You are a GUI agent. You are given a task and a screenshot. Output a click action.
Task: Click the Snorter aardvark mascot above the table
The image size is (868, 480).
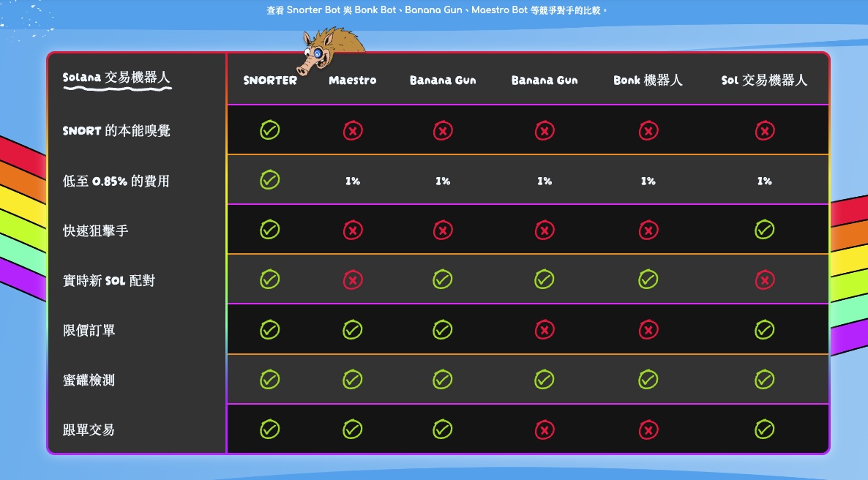click(x=331, y=51)
